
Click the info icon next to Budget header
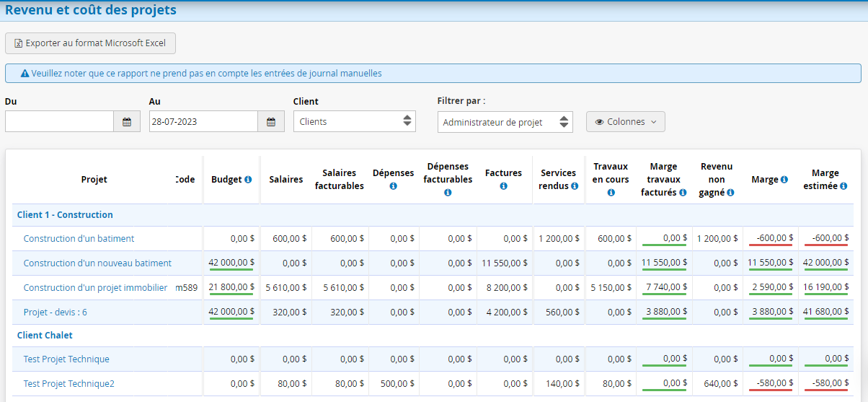(248, 180)
